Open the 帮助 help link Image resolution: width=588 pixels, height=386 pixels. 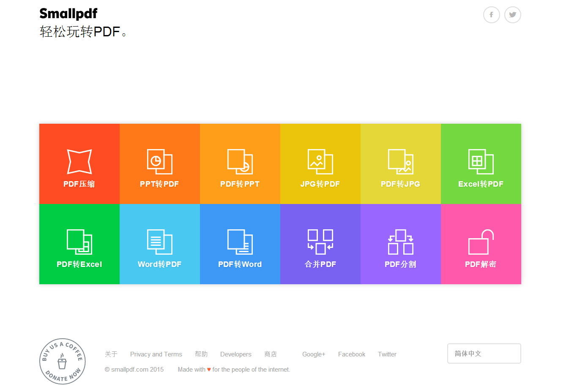click(x=201, y=354)
